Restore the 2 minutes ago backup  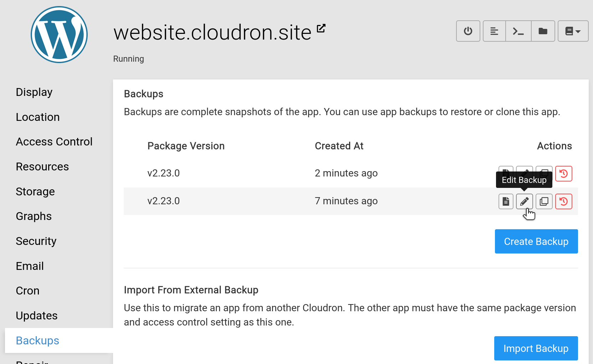(563, 174)
